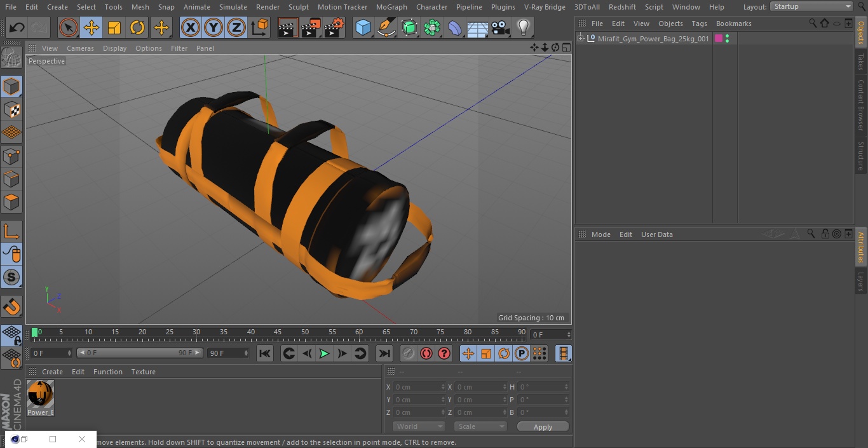Screen dimensions: 868x448
Task: Go to the end of animation
Action: click(384, 353)
